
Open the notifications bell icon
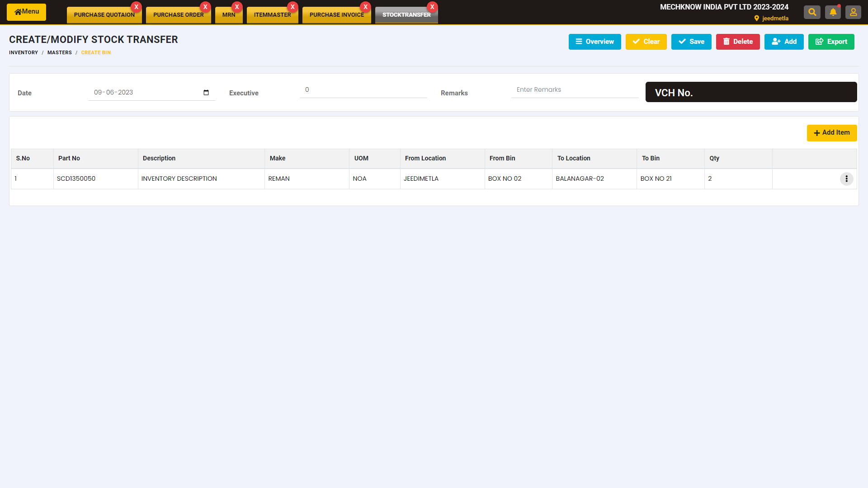pos(833,12)
